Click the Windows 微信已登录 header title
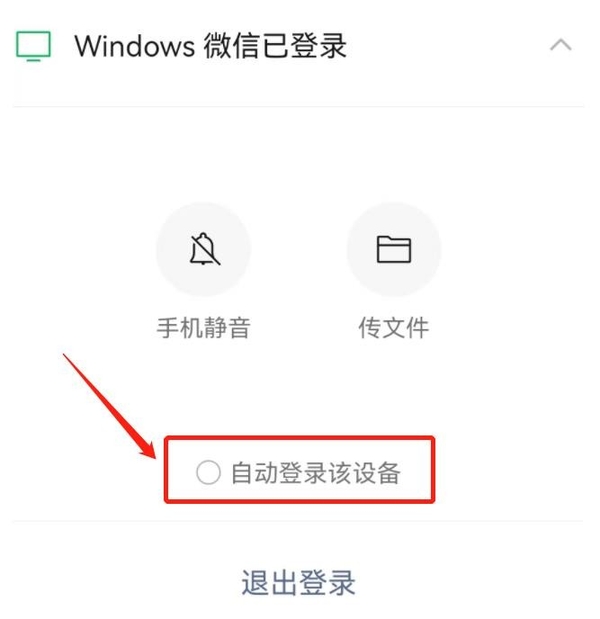 point(210,46)
